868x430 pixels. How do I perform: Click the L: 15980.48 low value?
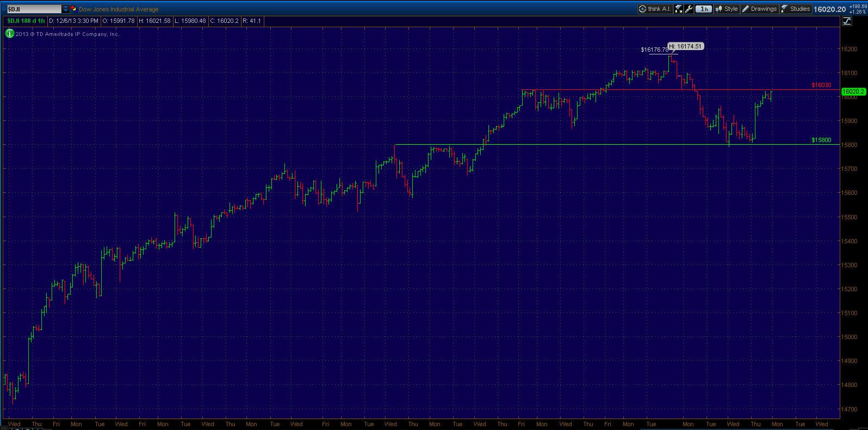(x=190, y=21)
